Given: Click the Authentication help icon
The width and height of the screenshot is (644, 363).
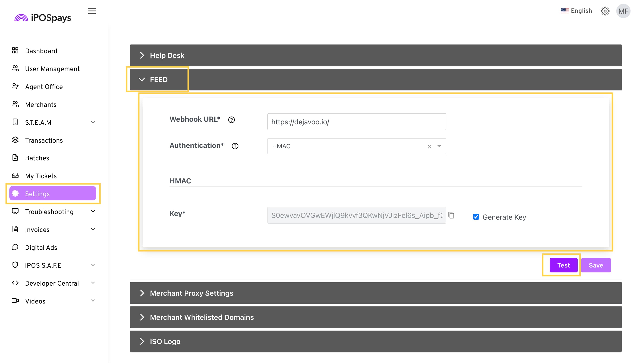Looking at the screenshot, I should click(x=235, y=146).
